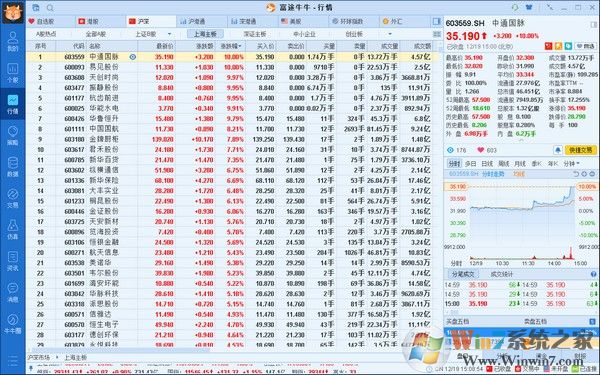Open the 交易 trade sidebar icon
The image size is (600, 375).
pos(13,198)
